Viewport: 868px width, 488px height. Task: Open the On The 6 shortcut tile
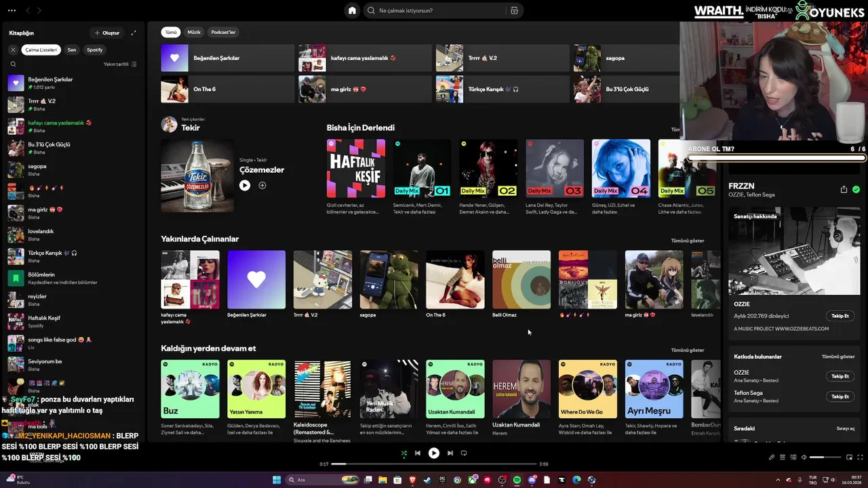pyautogui.click(x=227, y=89)
